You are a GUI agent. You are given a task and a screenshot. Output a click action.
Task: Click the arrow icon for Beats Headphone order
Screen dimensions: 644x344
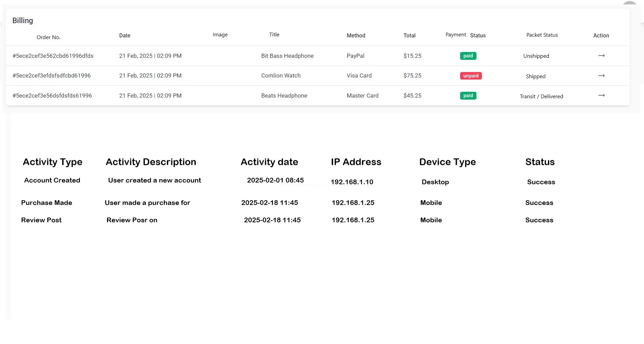(601, 96)
